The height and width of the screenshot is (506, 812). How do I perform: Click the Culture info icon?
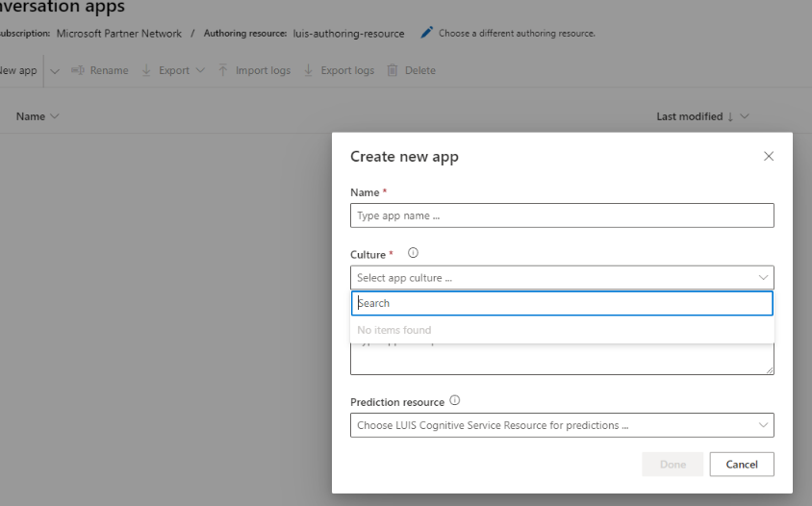pos(414,254)
